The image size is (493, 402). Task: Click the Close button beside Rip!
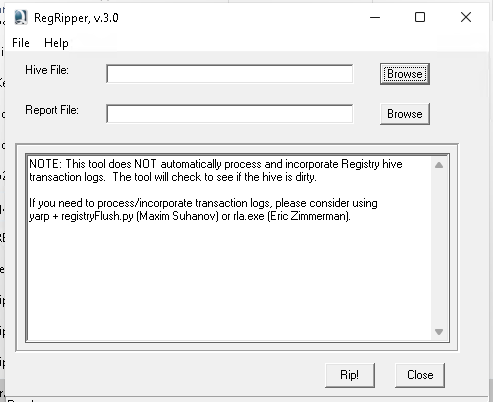420,375
